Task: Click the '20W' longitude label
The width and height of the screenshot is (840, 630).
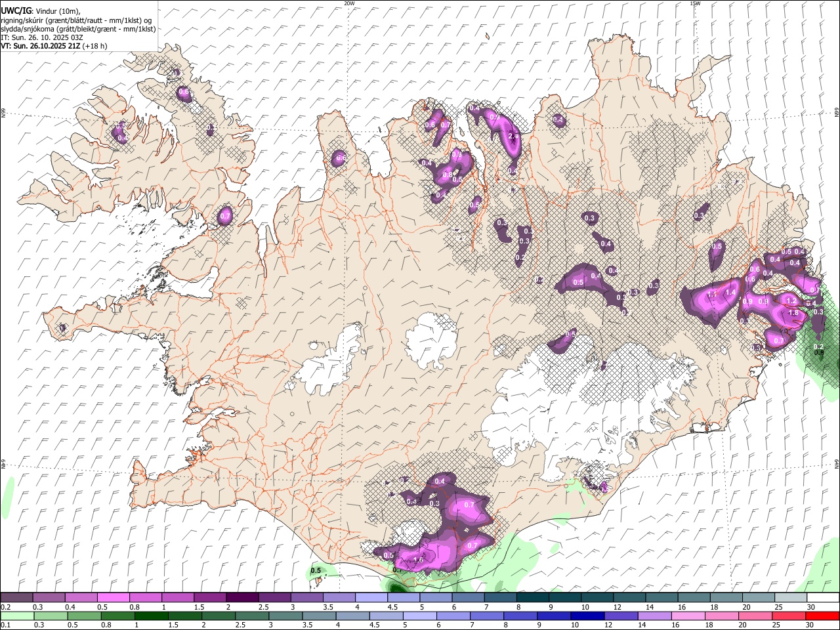Action: (x=349, y=3)
